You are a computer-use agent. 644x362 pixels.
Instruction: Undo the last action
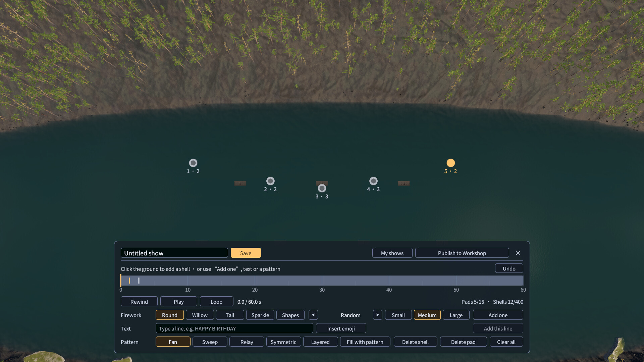point(509,268)
